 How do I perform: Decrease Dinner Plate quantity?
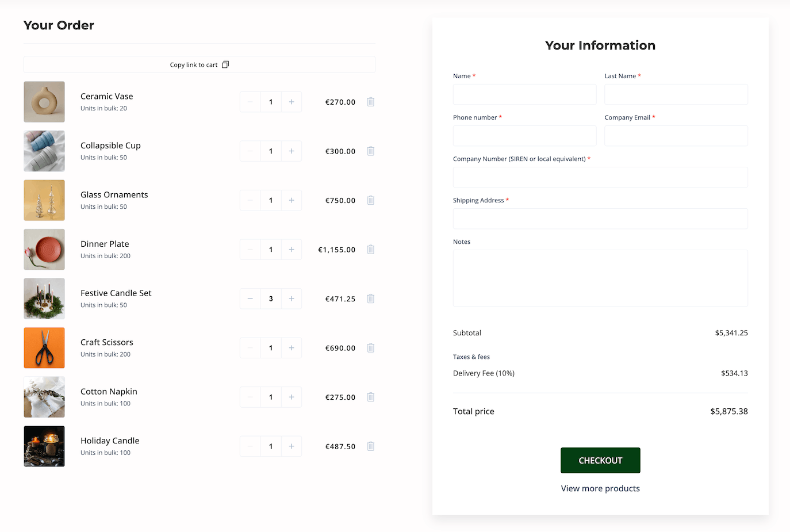(x=250, y=250)
